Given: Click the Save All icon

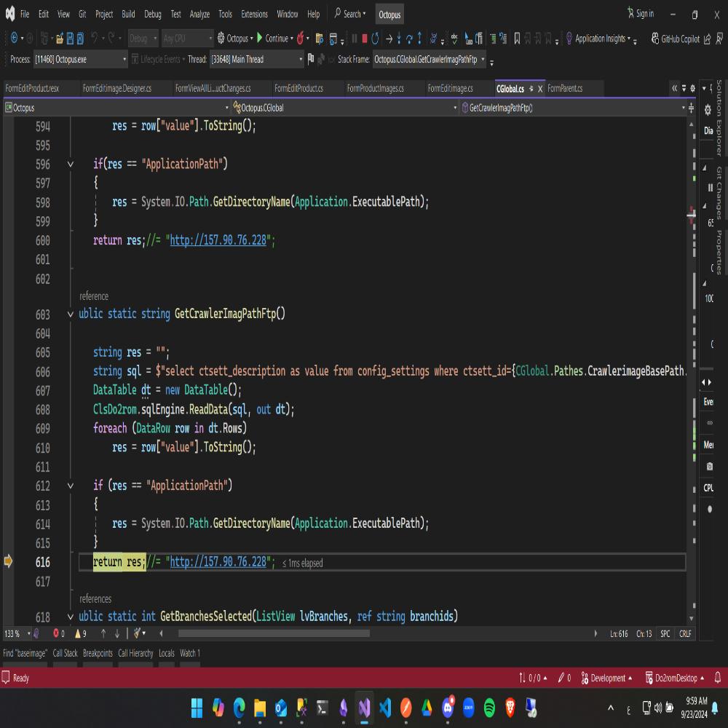Looking at the screenshot, I should tap(80, 39).
